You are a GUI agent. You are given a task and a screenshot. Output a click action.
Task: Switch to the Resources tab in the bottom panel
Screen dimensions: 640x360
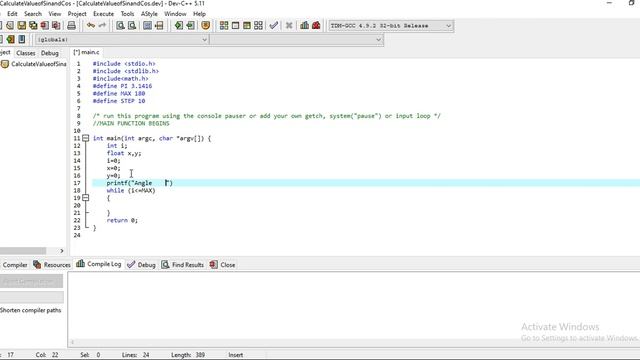point(52,265)
